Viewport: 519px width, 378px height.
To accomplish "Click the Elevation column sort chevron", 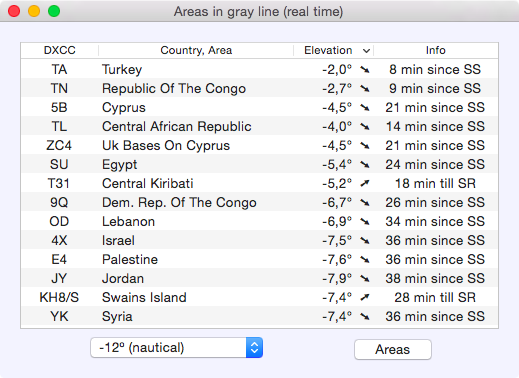I will (366, 51).
